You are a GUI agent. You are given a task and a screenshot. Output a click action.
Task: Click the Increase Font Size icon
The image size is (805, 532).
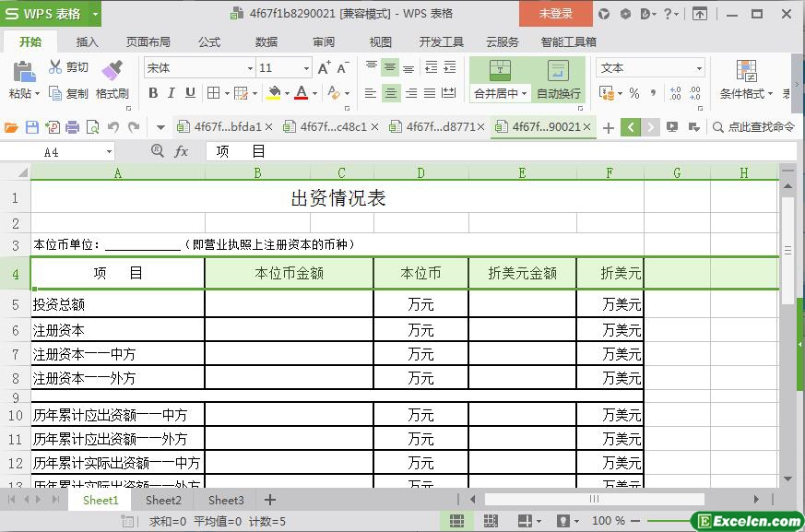click(324, 68)
